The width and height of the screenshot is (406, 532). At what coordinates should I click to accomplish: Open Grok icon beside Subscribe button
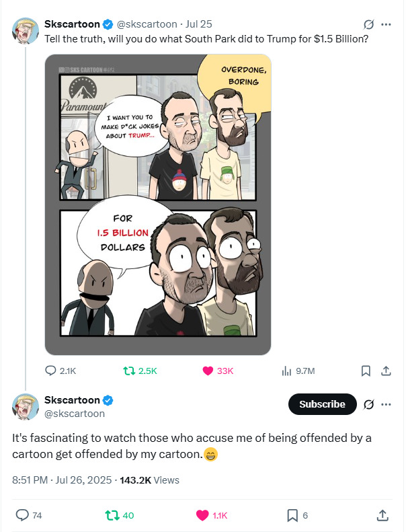(x=368, y=404)
